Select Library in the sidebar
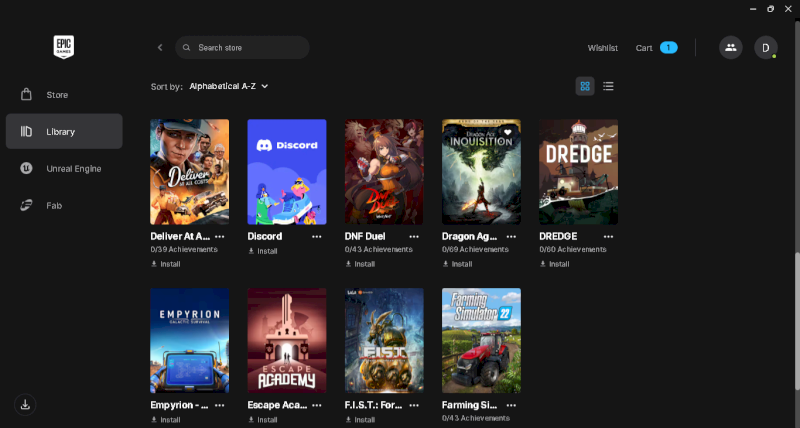This screenshot has height=428, width=800. point(64,132)
